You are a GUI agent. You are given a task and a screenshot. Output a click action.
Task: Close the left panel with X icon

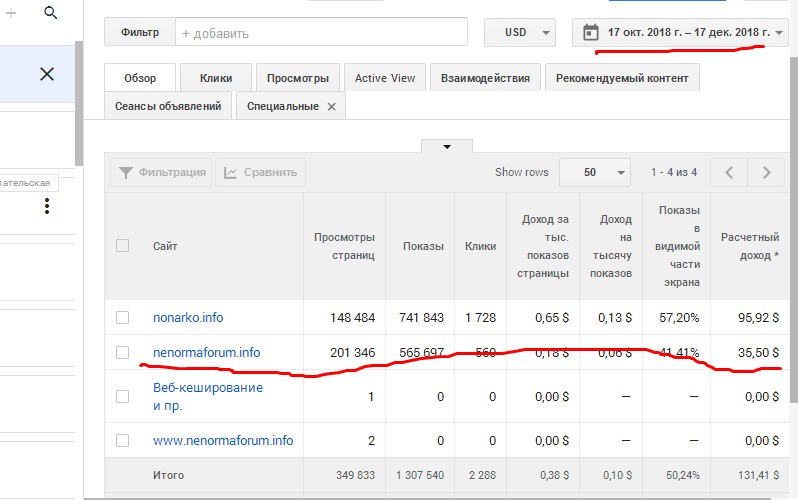coord(46,74)
